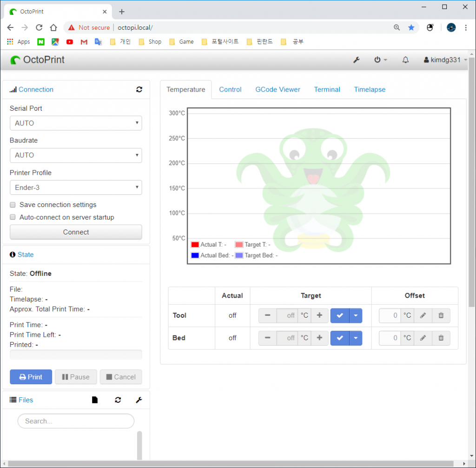Open the system power menu icon
The image size is (476, 468).
(x=380, y=60)
